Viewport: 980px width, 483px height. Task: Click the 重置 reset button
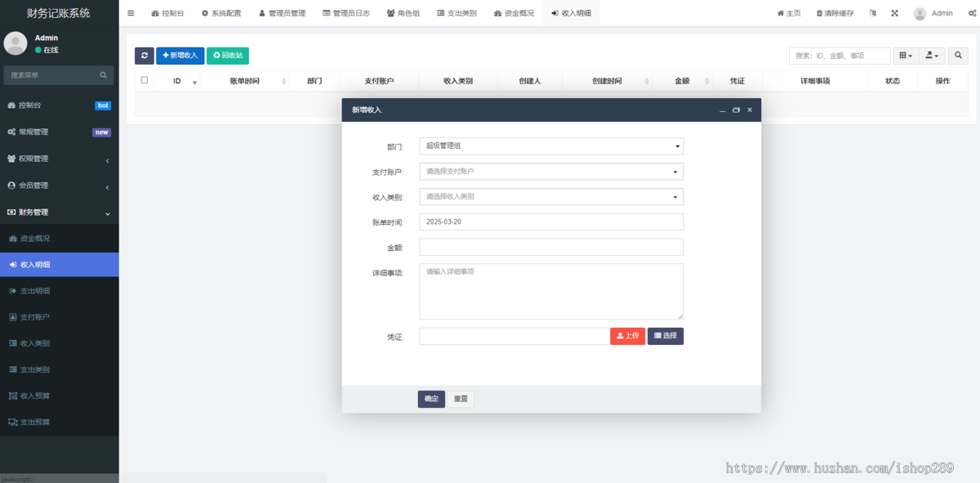(461, 399)
